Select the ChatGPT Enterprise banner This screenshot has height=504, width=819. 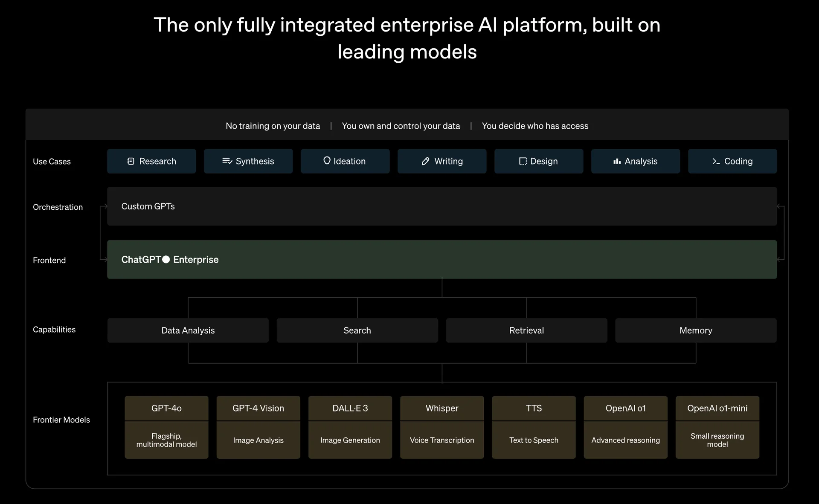point(441,259)
